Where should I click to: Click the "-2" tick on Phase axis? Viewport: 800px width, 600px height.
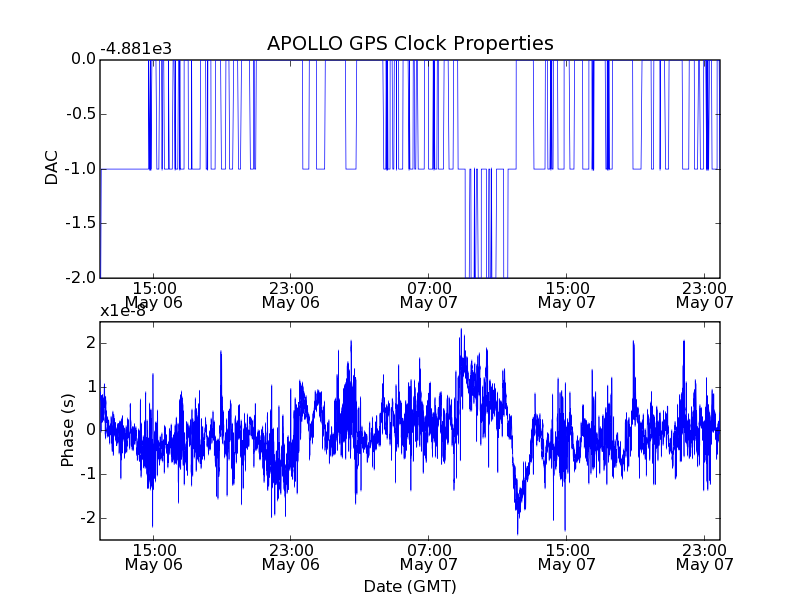pyautogui.click(x=88, y=518)
